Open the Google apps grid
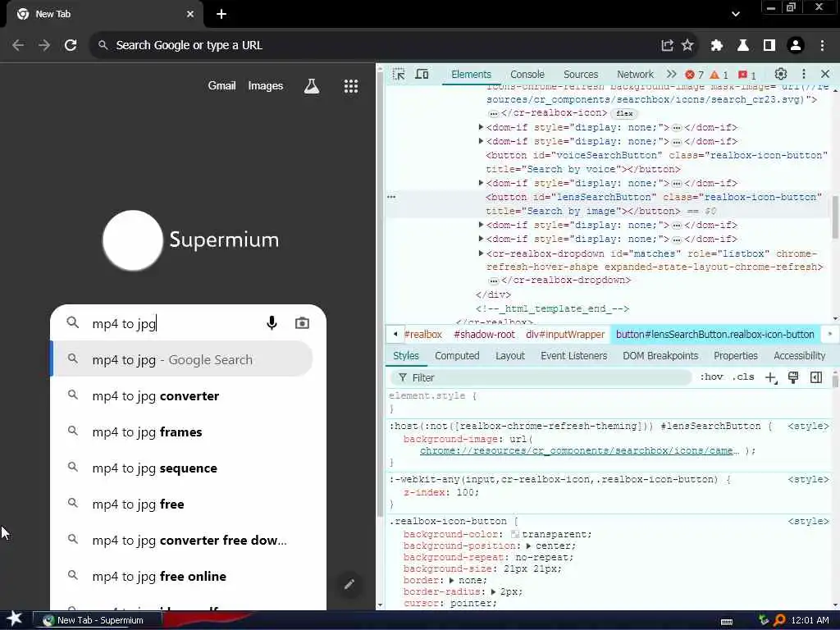This screenshot has width=840, height=630. pos(351,86)
